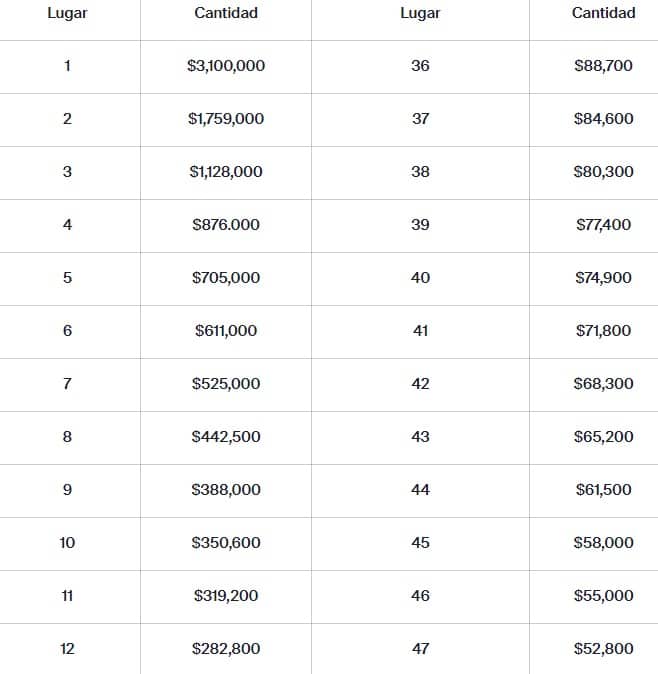Select the $52,800 cell

coord(603,649)
